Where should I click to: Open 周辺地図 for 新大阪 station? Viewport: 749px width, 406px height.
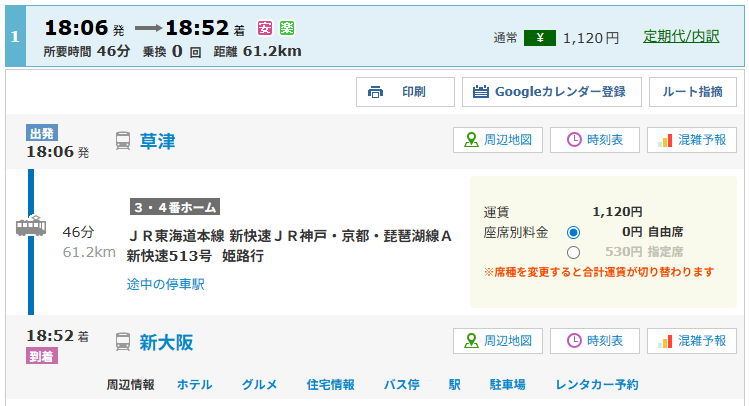tap(498, 341)
